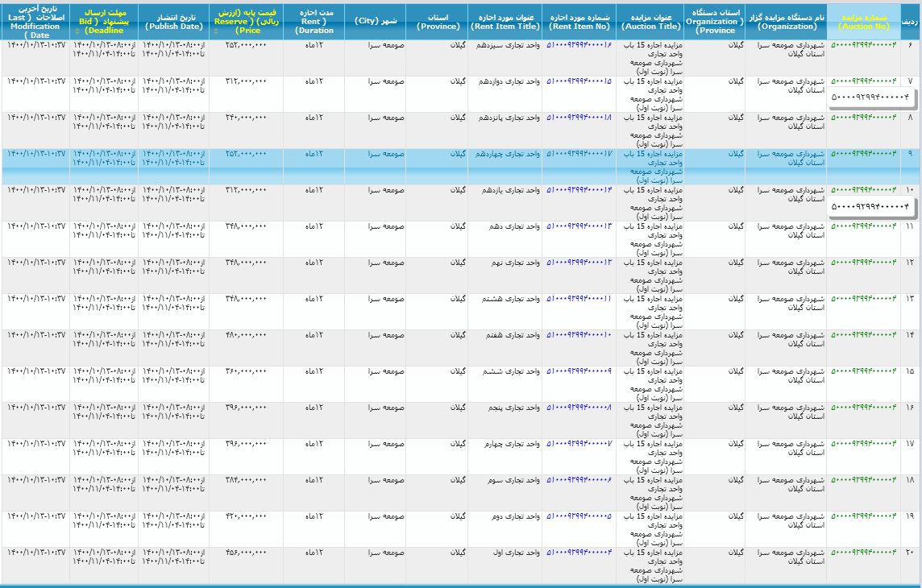Open rent item number link in row 14
Screen dimensions: 922x588
click(579, 335)
